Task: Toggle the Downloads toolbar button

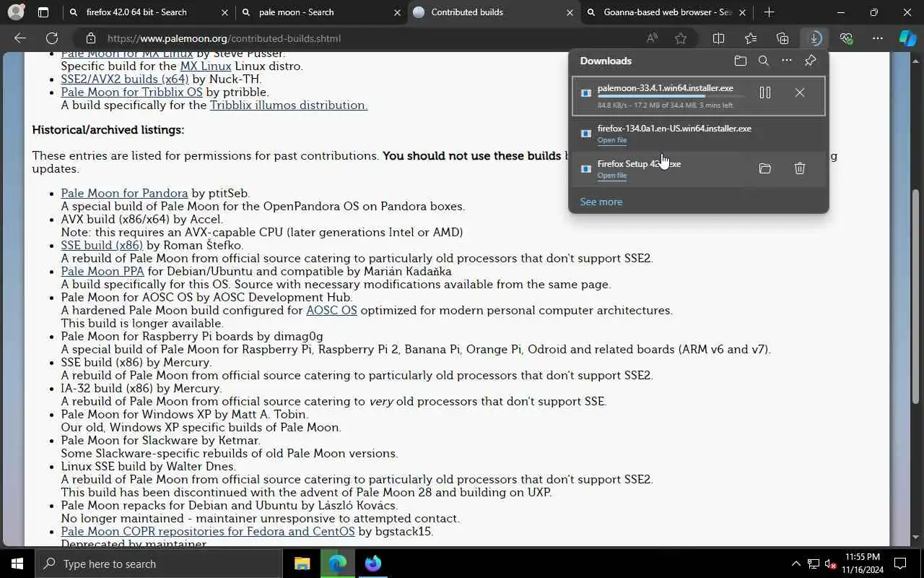Action: [814, 38]
